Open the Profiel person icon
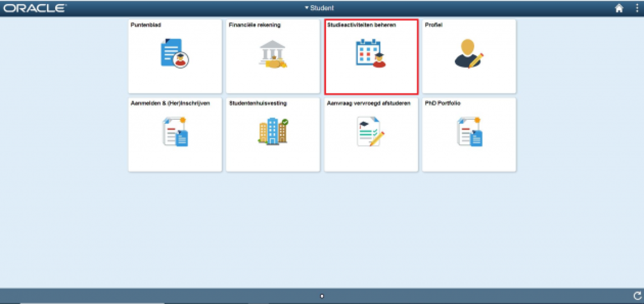This screenshot has width=644, height=304. (469, 54)
